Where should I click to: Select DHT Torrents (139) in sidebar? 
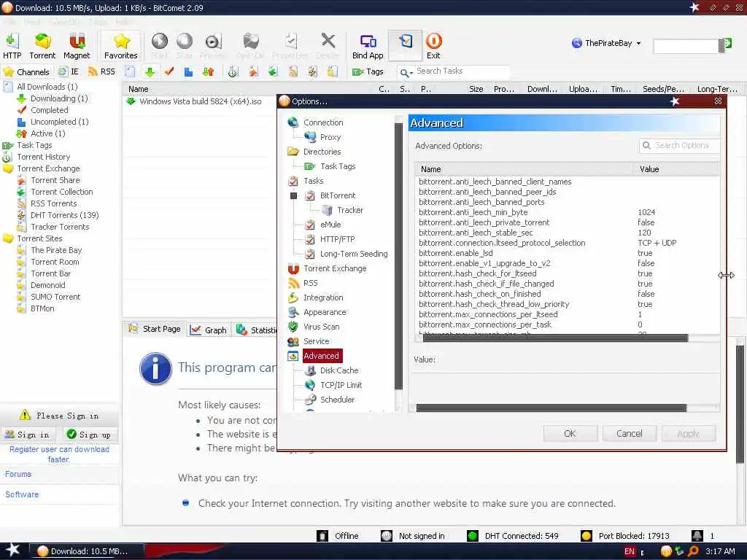[65, 215]
